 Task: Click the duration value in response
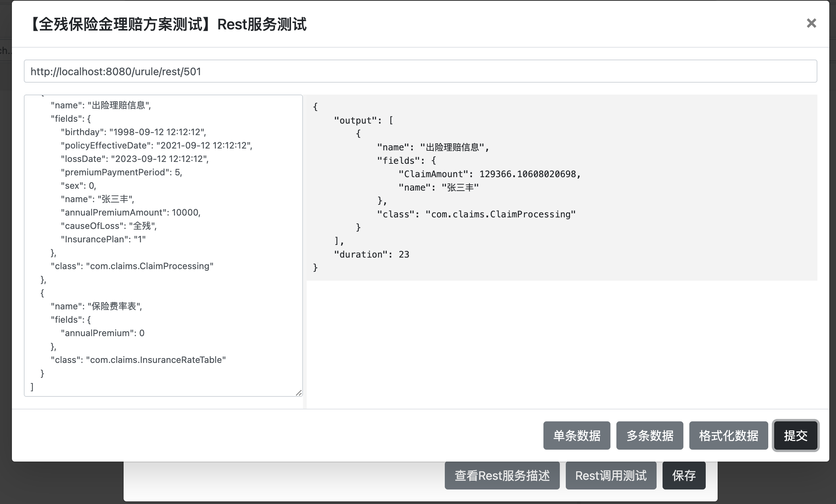click(x=404, y=255)
